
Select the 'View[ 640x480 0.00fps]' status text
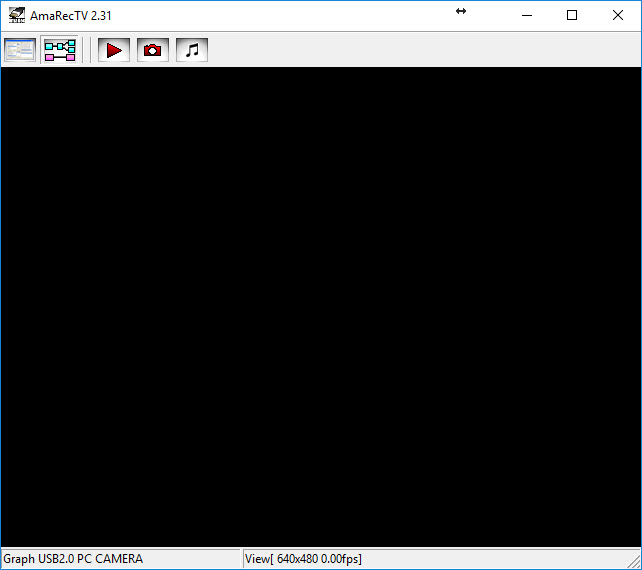click(303, 559)
